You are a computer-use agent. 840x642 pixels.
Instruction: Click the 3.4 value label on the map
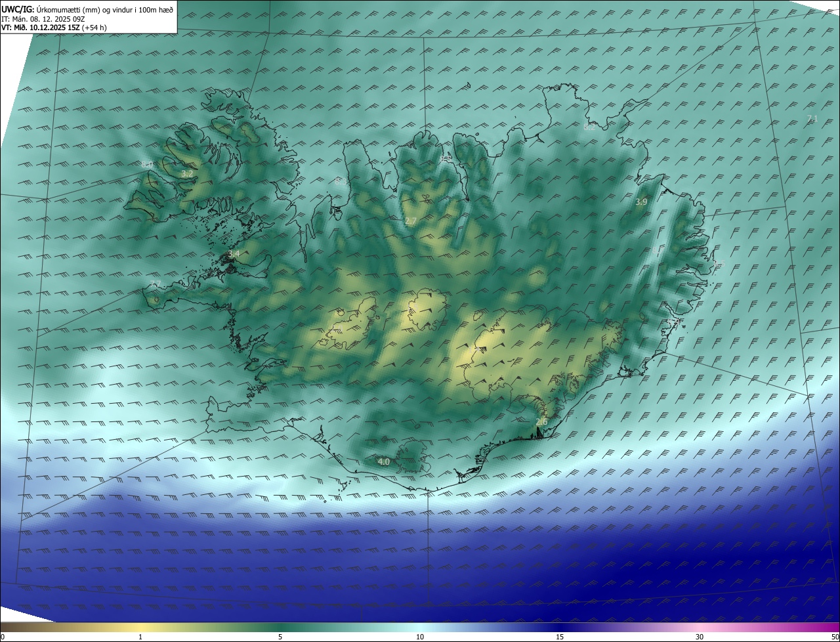pyautogui.click(x=234, y=254)
